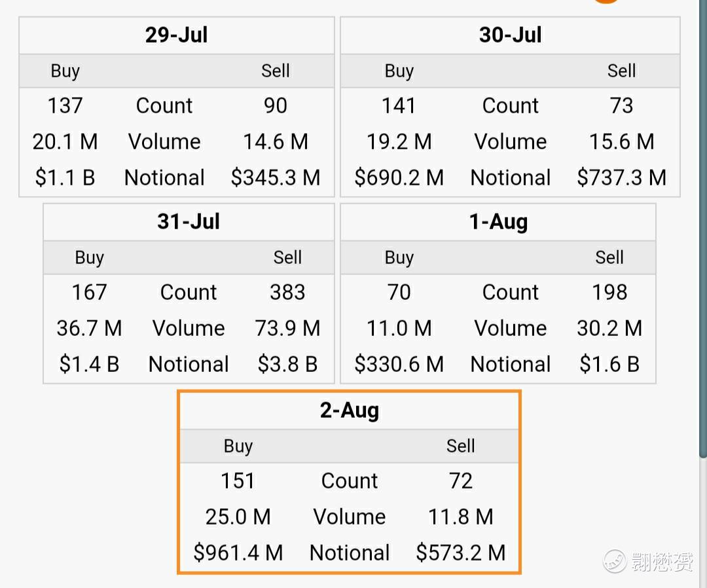Image resolution: width=707 pixels, height=588 pixels.
Task: Select the 30-Jul card header
Action: tap(510, 35)
